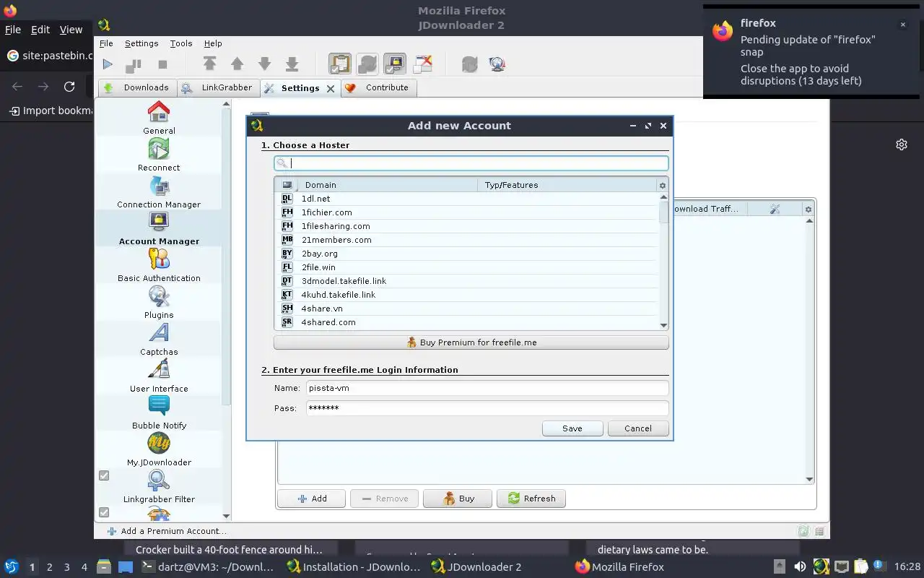The image size is (924, 578).
Task: Focus the hoster search field
Action: [471, 163]
